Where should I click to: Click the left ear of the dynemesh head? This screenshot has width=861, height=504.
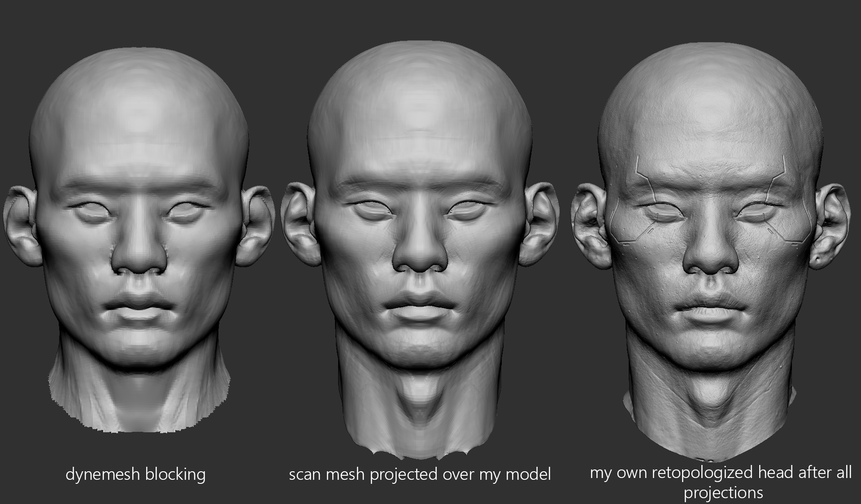tap(20, 224)
